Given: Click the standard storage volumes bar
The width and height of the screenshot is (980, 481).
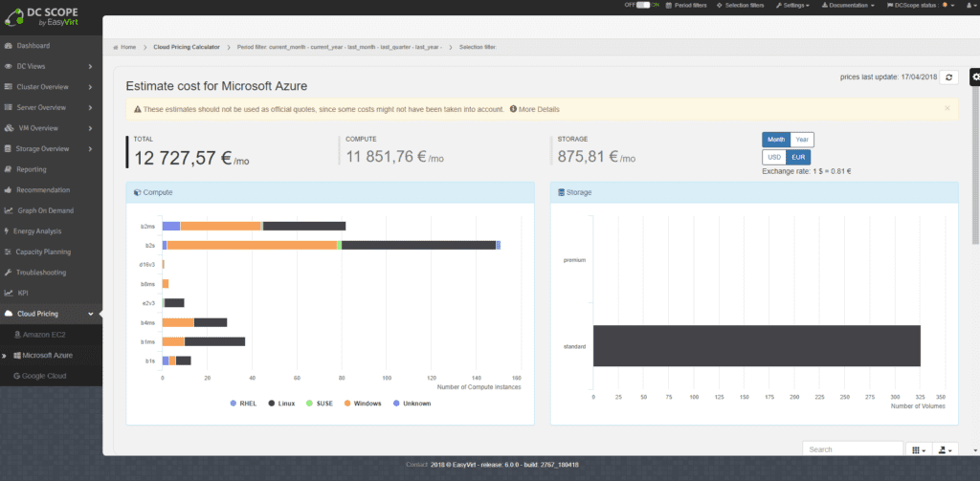Looking at the screenshot, I should coord(757,345).
